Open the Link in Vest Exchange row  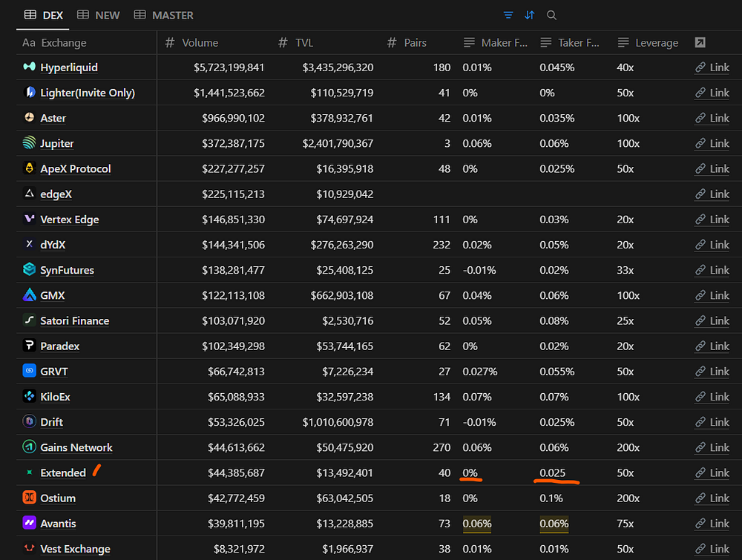click(712, 549)
